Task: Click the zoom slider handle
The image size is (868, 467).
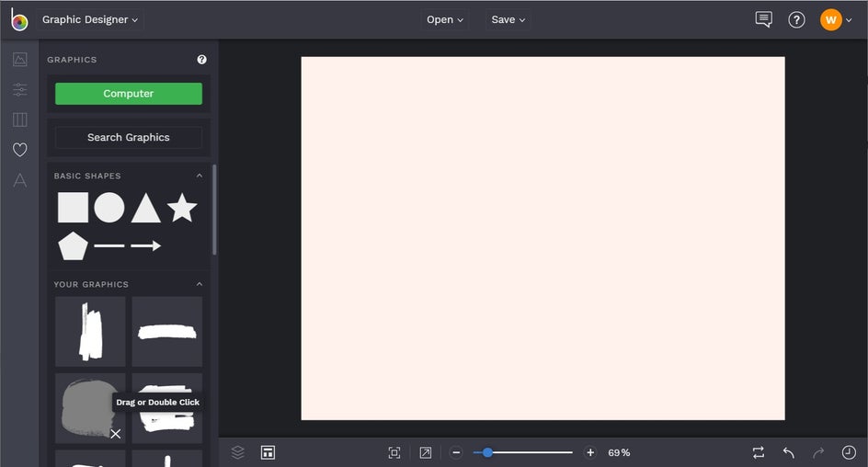Action: click(x=487, y=452)
